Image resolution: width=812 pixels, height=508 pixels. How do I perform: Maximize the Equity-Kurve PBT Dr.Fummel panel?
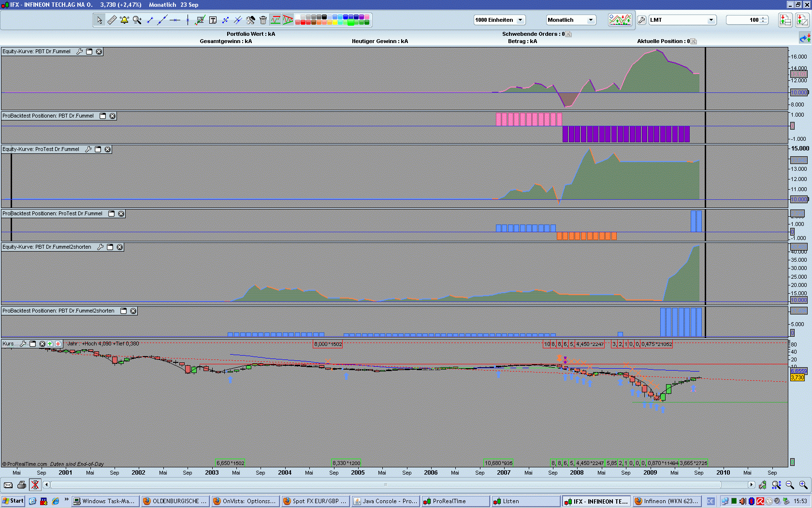click(89, 51)
